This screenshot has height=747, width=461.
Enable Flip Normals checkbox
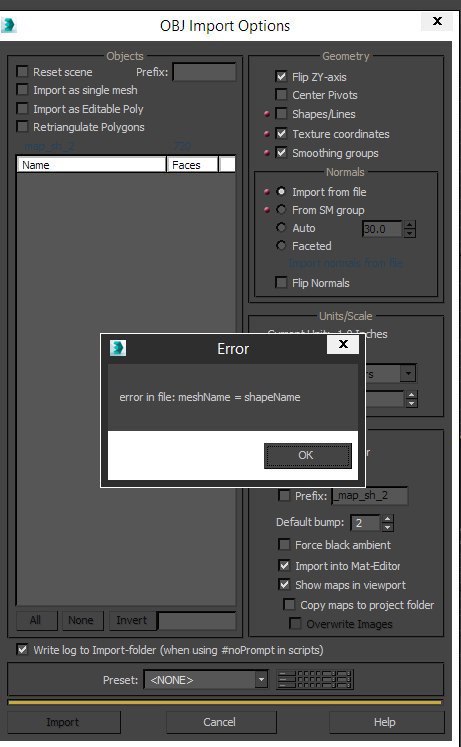pyautogui.click(x=281, y=283)
